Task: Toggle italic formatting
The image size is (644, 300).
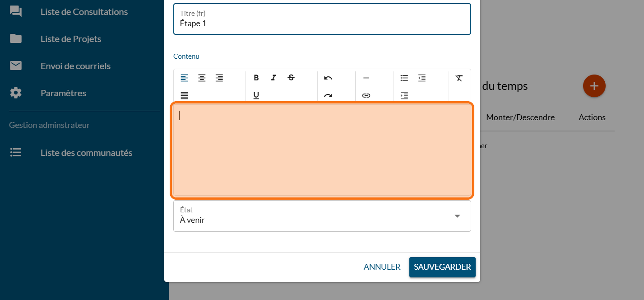Action: (x=273, y=78)
